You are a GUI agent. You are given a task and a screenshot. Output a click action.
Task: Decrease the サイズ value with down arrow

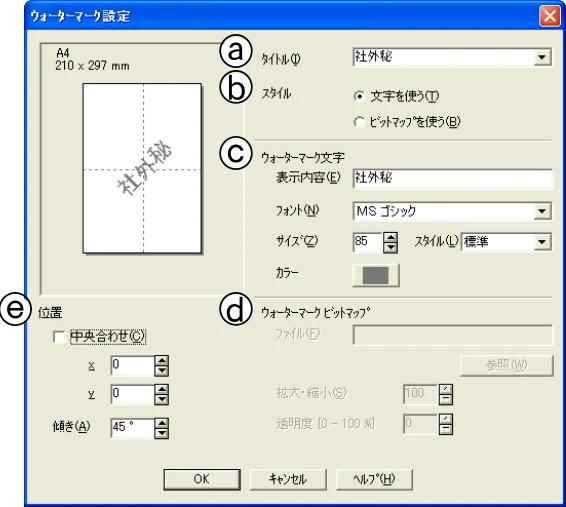pos(390,247)
